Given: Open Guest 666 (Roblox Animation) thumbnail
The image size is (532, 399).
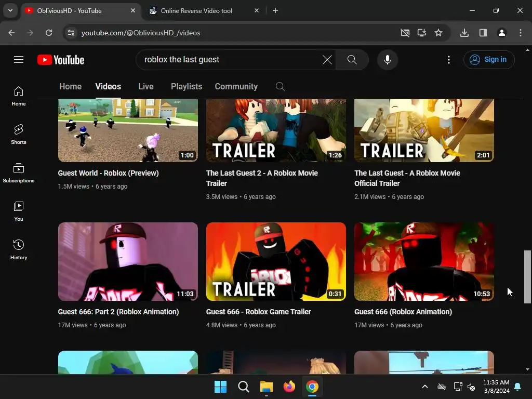Looking at the screenshot, I should click(x=424, y=262).
